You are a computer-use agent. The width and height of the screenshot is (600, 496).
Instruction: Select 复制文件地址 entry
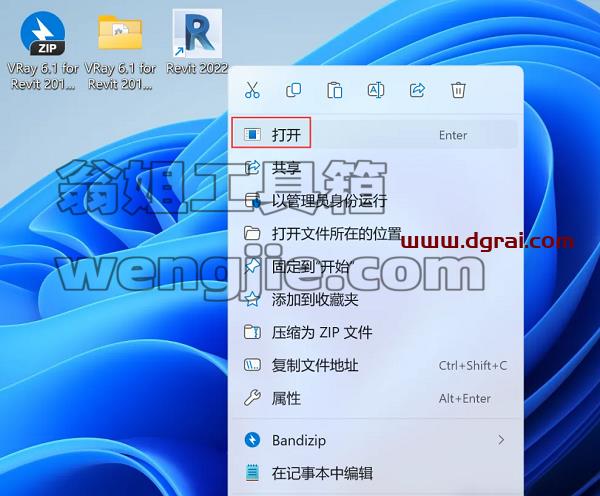click(x=375, y=365)
